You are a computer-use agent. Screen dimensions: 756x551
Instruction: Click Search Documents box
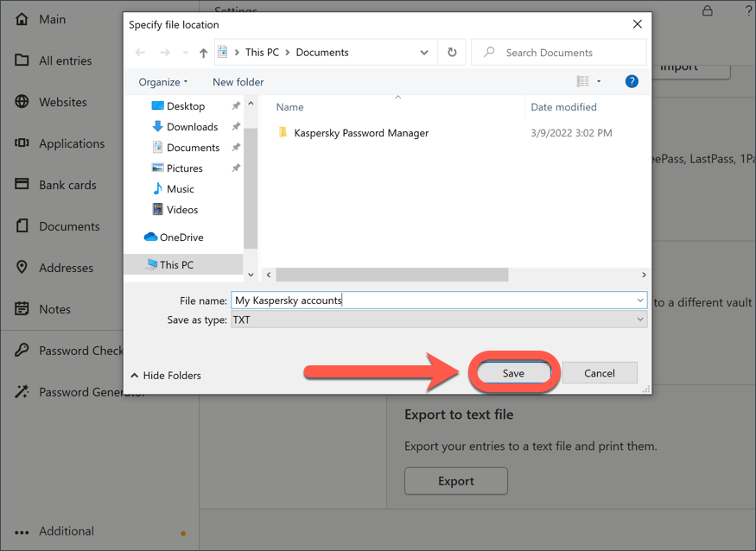click(559, 53)
